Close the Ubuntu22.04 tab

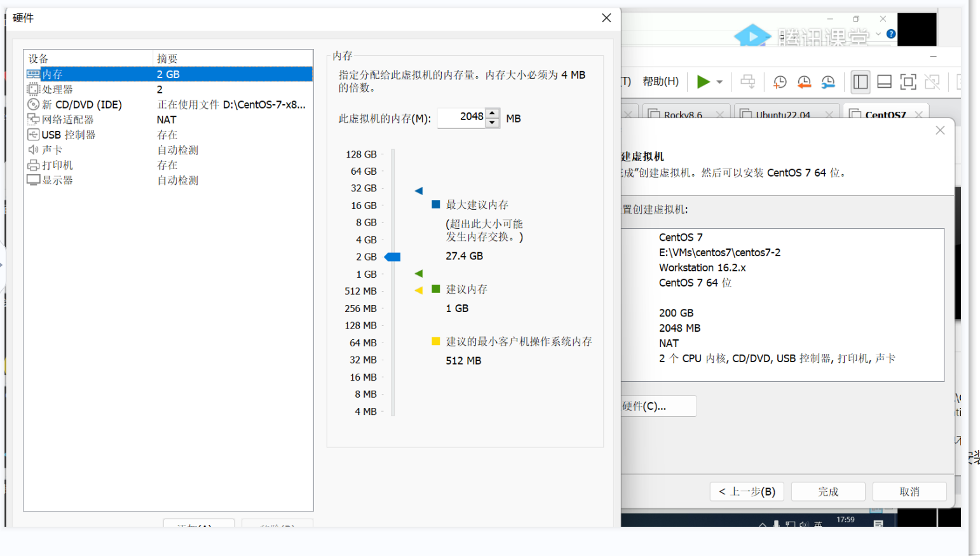click(x=829, y=115)
